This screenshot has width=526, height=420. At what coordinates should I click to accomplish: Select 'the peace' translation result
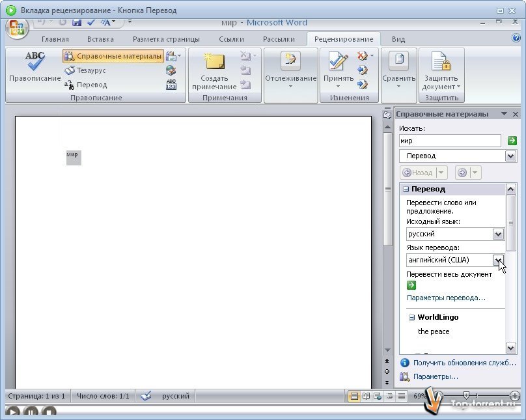pos(434,331)
